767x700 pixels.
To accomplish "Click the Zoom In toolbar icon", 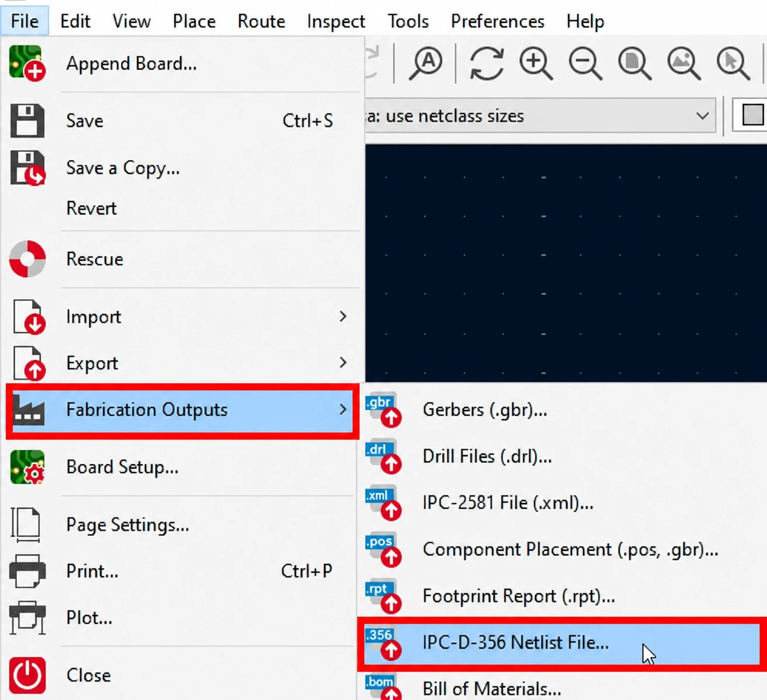I will click(536, 63).
